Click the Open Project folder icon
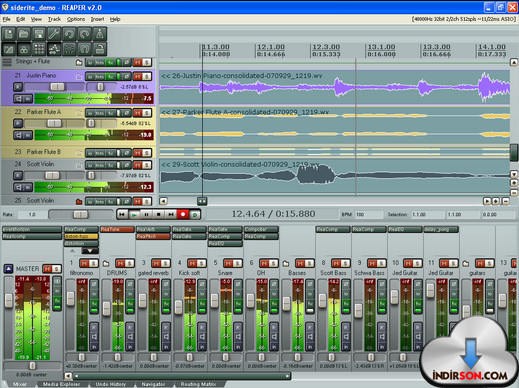Image resolution: width=519 pixels, height=388 pixels. click(24, 34)
